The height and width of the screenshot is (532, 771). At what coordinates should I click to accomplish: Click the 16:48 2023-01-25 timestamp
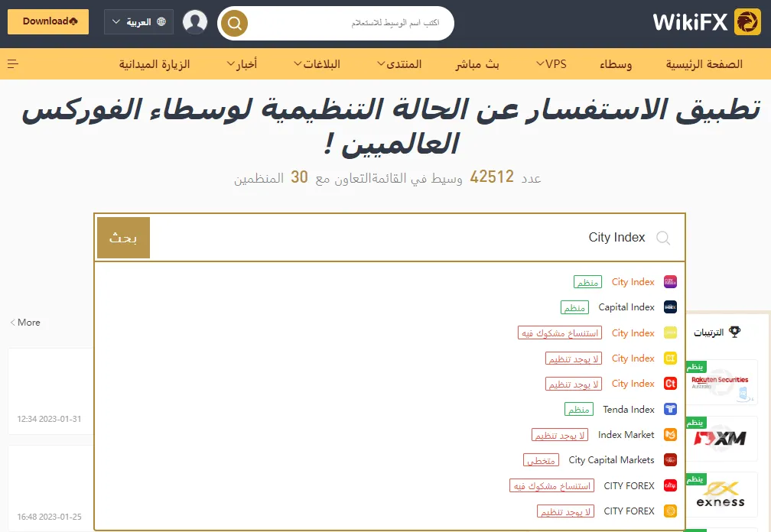[x=49, y=517]
